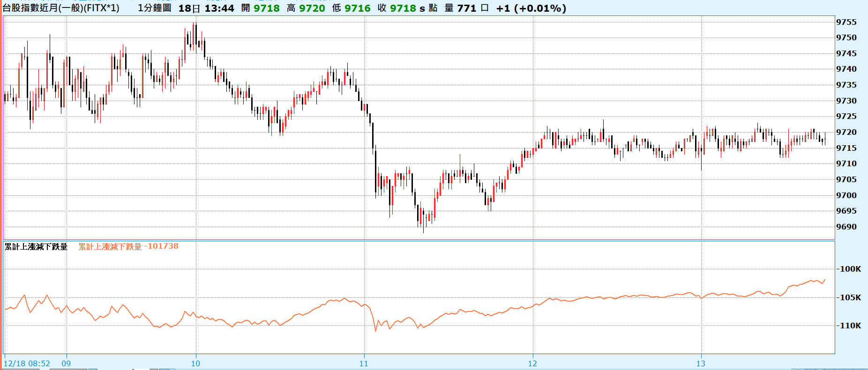
Task: Click the 9755 price axis label
Action: pos(846,22)
